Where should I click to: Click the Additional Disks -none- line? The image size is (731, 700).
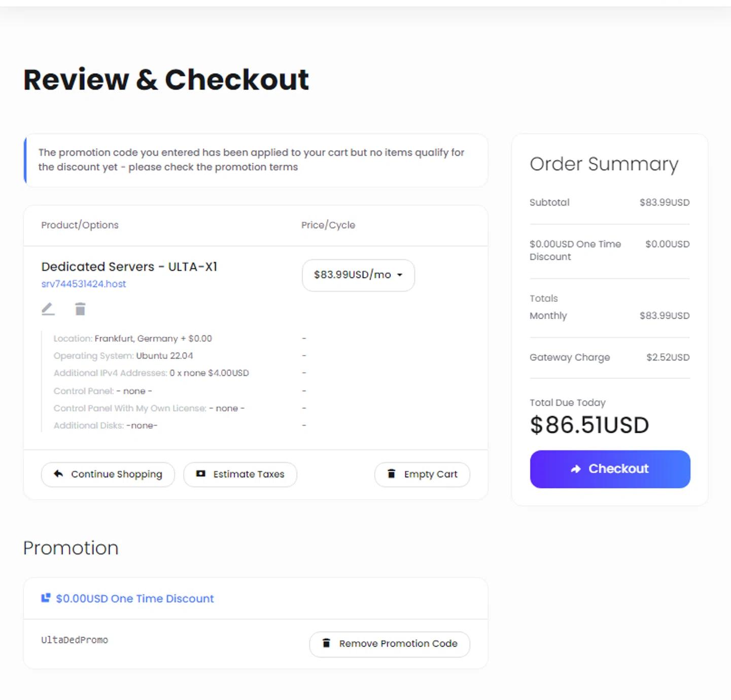click(106, 426)
